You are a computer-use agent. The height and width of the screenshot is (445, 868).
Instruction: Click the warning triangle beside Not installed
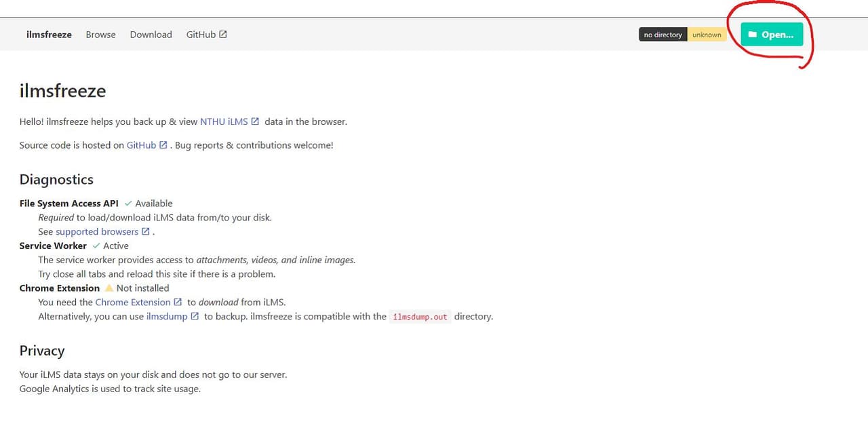point(108,288)
